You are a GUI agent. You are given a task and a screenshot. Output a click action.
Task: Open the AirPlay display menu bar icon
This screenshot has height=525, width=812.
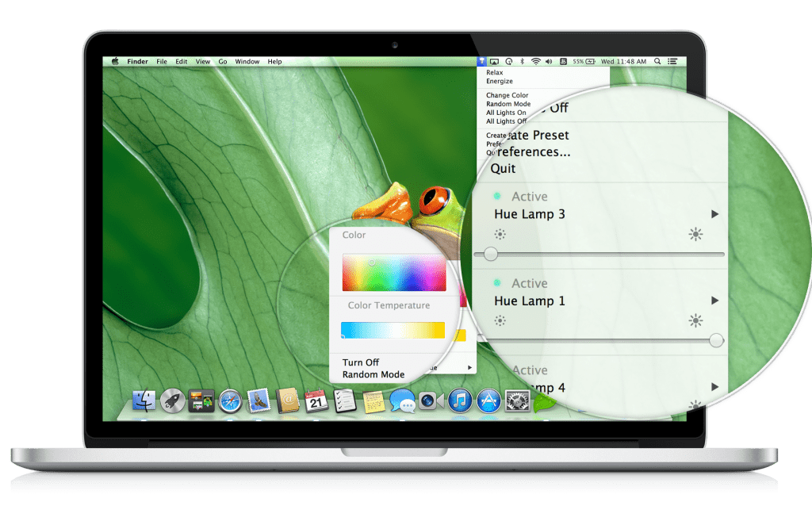click(495, 61)
